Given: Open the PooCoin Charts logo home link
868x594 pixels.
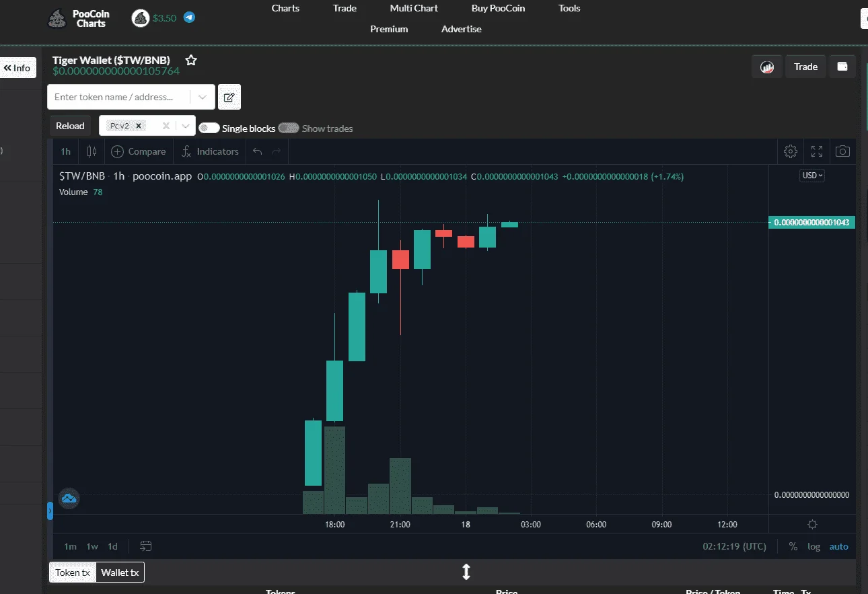Looking at the screenshot, I should point(79,18).
